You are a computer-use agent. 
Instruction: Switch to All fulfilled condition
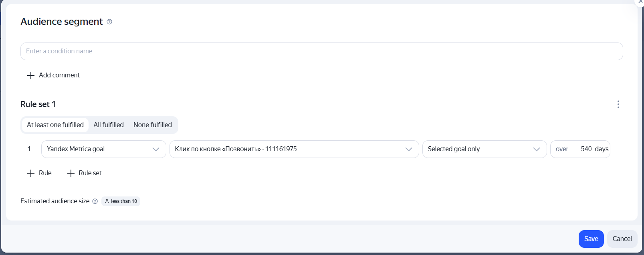109,125
